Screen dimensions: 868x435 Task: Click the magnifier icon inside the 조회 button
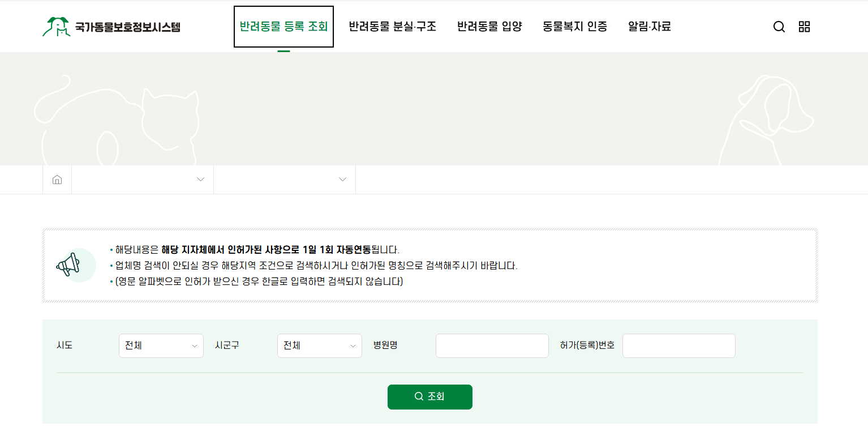[x=418, y=396]
